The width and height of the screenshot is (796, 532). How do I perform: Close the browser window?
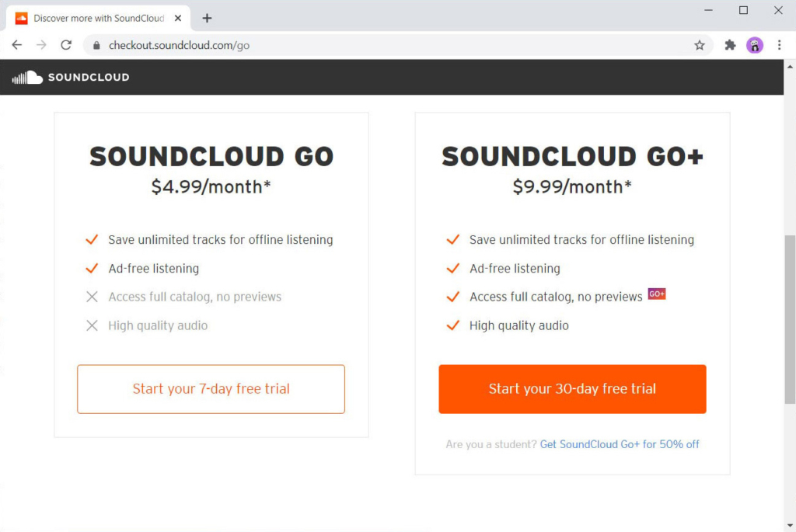click(x=777, y=10)
